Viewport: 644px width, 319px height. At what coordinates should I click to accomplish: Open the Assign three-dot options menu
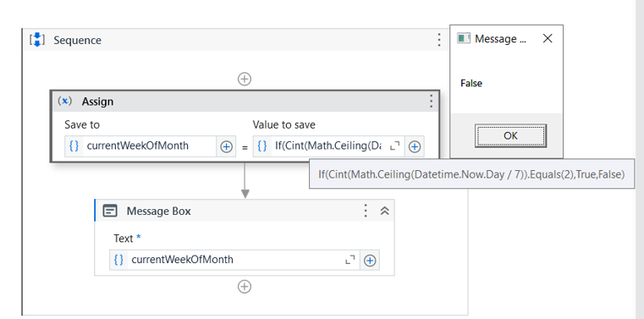click(x=431, y=101)
